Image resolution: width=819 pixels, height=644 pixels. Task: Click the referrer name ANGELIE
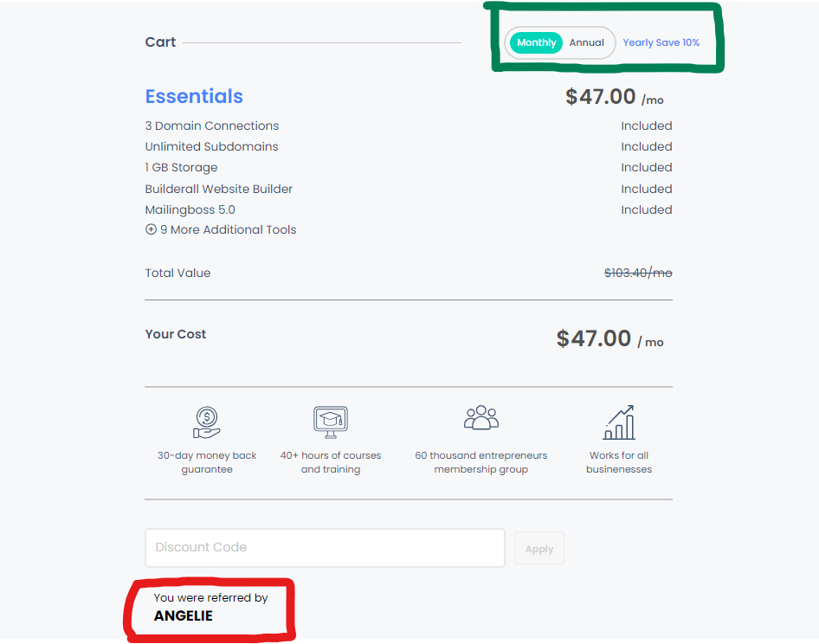pyautogui.click(x=184, y=616)
